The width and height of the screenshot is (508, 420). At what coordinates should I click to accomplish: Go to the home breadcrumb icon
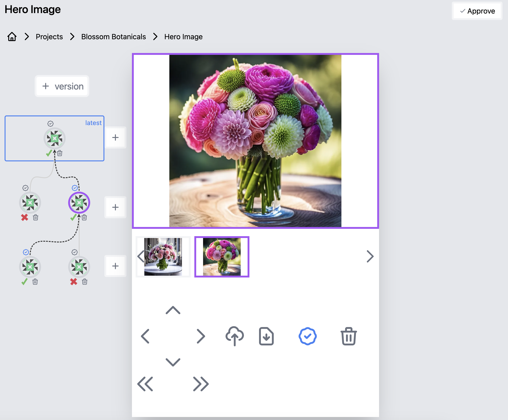click(12, 37)
